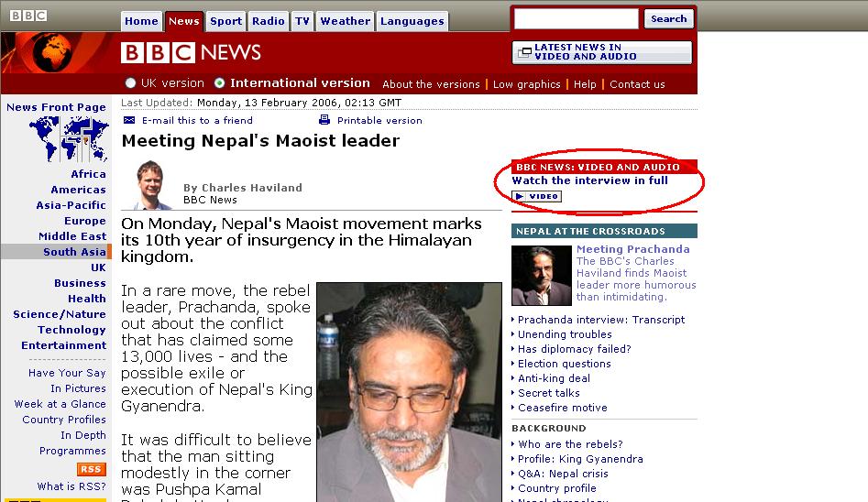Screen dimensions: 868x502
Task: Click the BBC logo at top left
Action: tap(28, 16)
